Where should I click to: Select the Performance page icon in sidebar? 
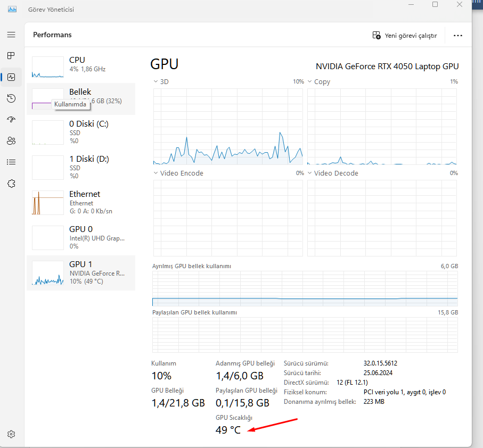tap(11, 77)
